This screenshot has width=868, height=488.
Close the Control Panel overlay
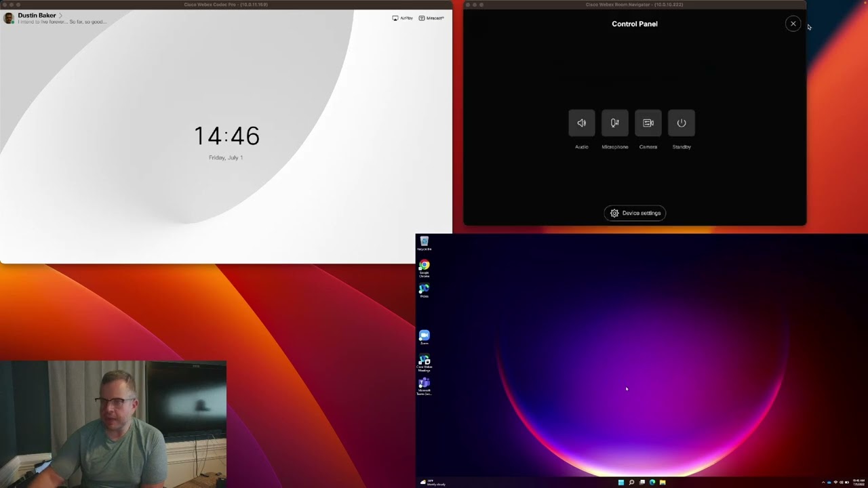tap(793, 24)
